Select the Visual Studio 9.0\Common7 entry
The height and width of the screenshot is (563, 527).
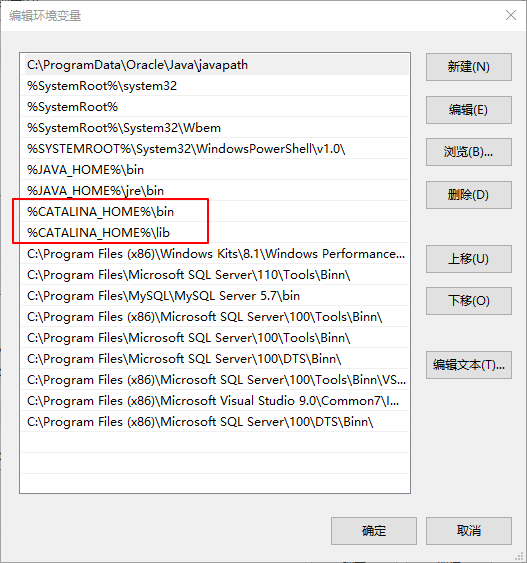pos(215,401)
